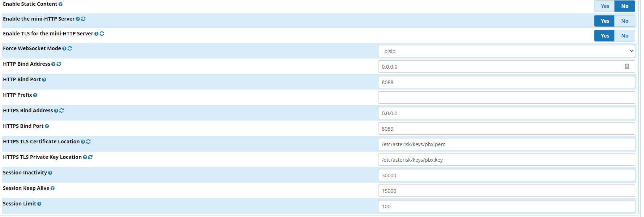Click the 'HTTP Prefix' label
644x217 pixels.
pos(17,95)
